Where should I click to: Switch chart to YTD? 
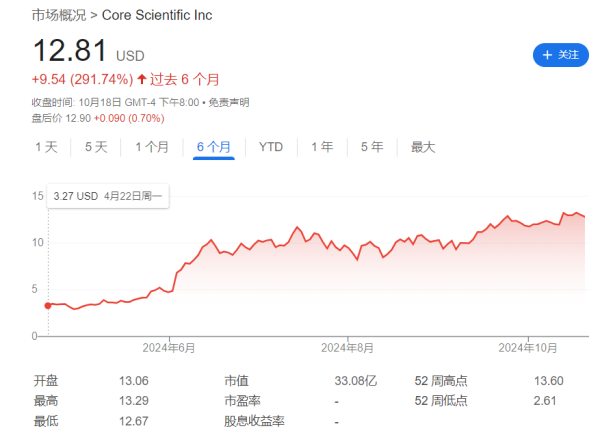271,147
